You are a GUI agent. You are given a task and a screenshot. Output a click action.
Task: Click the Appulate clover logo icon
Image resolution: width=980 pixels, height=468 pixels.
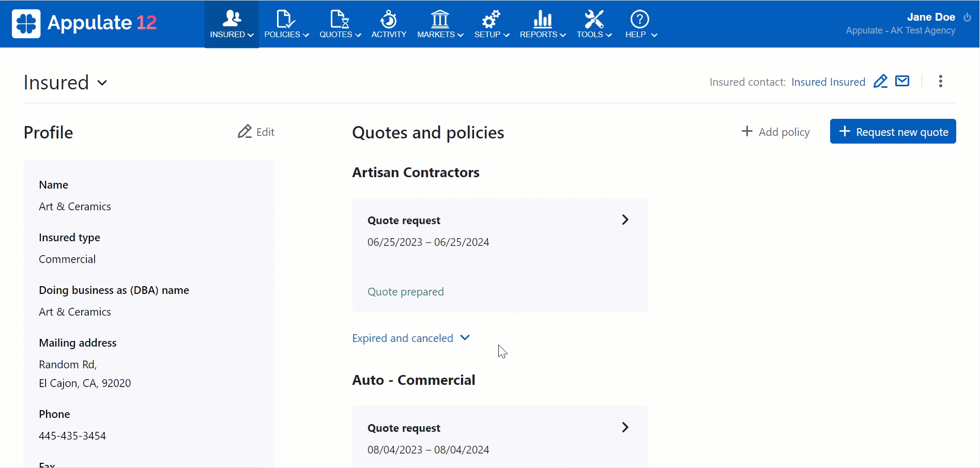click(x=26, y=23)
